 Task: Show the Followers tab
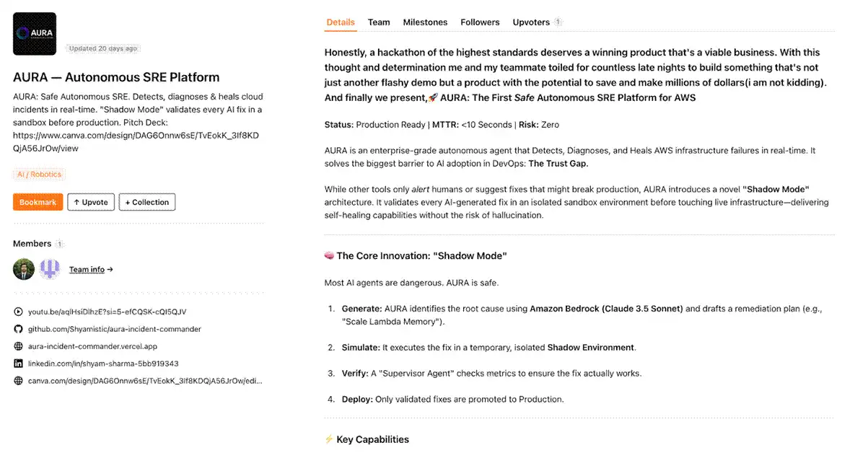(480, 22)
